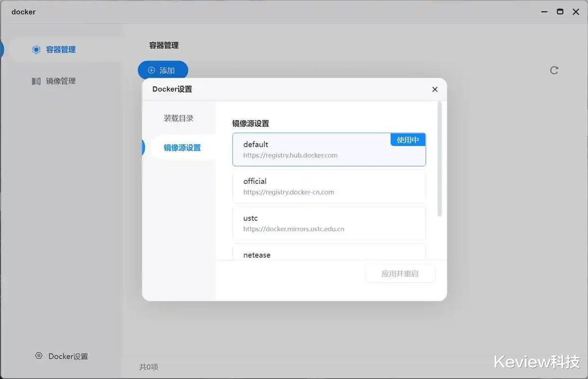588x379 pixels.
Task: Click the 应用并重启 button
Action: coord(400,274)
